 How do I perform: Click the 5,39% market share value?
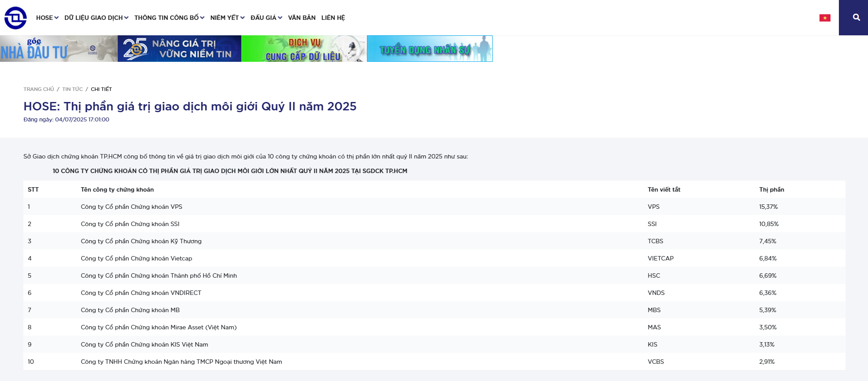click(x=767, y=310)
